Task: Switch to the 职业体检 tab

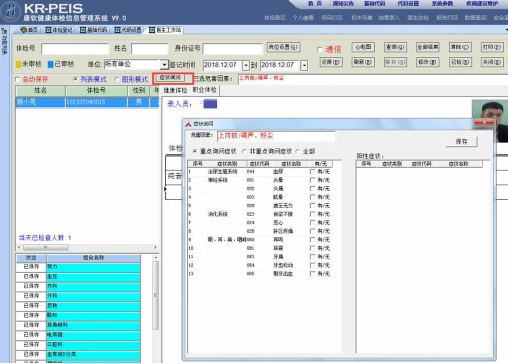Action: click(204, 90)
